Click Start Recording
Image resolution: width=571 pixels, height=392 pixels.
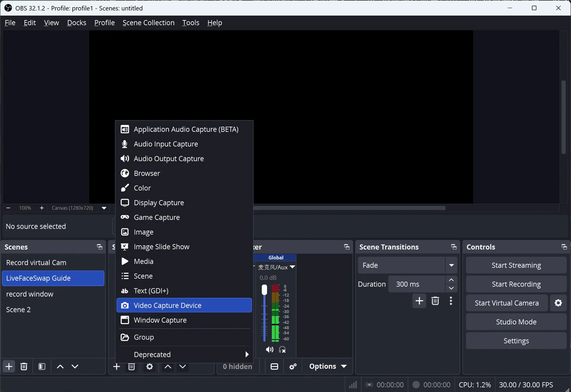pyautogui.click(x=516, y=284)
